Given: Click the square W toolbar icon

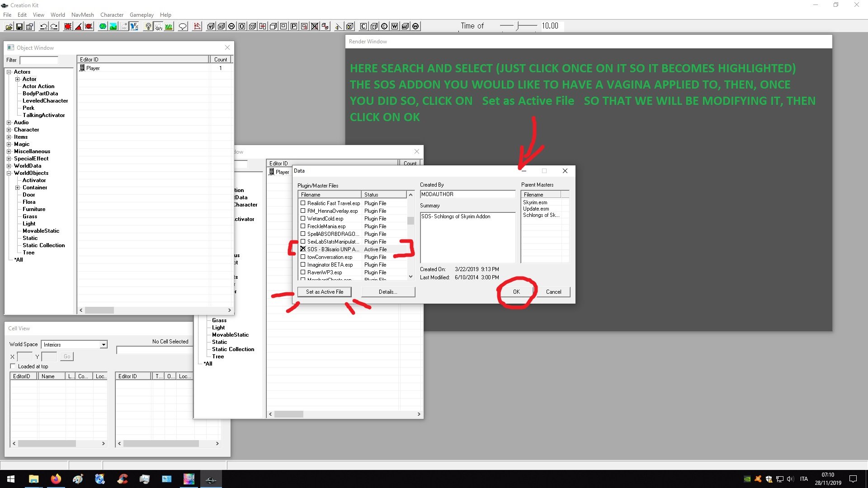Looking at the screenshot, I should pos(395,27).
